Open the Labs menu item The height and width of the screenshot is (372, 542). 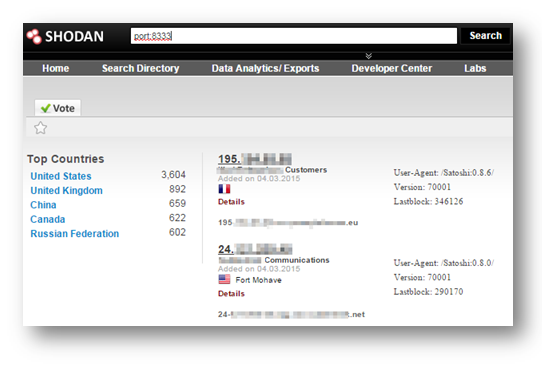[475, 68]
